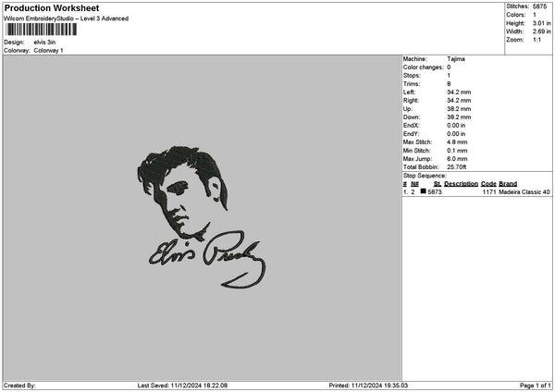The height and width of the screenshot is (392, 555).
Task: Select the "Wilcom EmbroideryStudio – Level 3 Advanced" subtitle
Action: [67, 18]
